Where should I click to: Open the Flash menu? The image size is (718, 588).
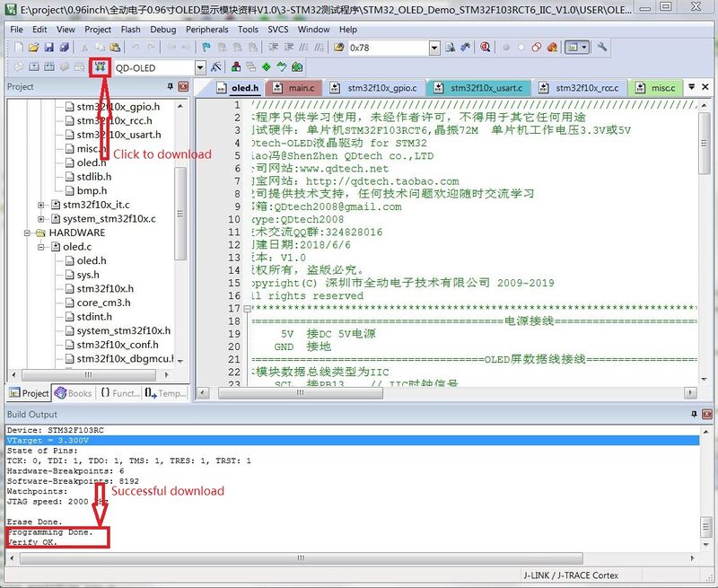pyautogui.click(x=130, y=29)
